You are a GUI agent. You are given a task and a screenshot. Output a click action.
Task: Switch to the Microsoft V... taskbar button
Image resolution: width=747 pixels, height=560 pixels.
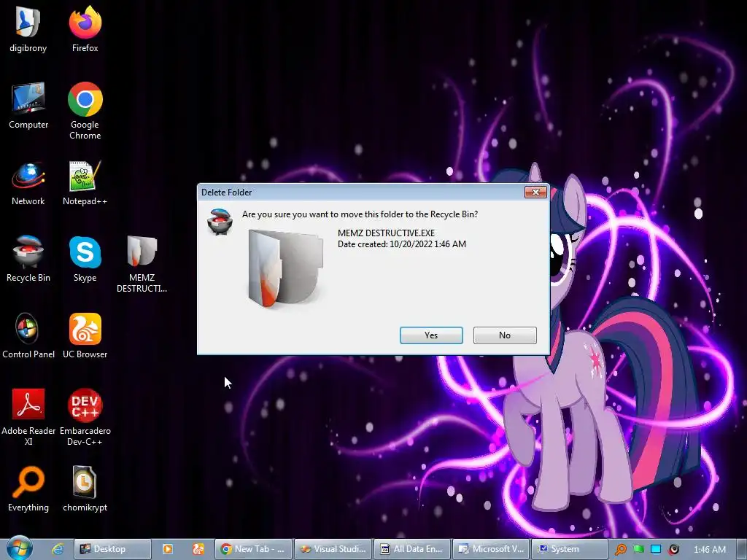point(491,549)
